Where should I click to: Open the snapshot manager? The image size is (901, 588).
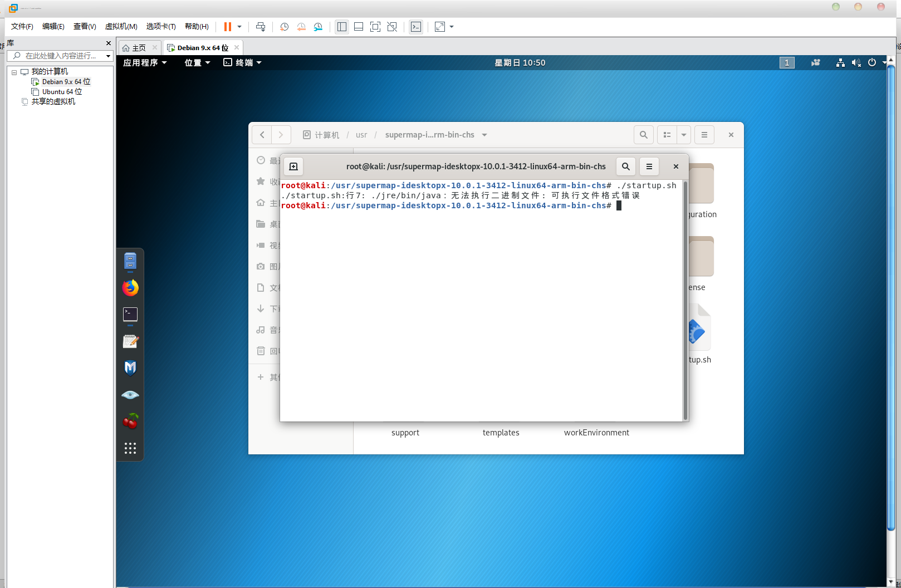318,27
